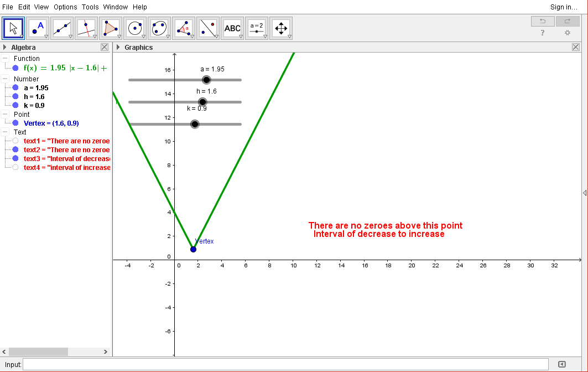Click the Input bar field
Screen dimensions: 588x372
[286, 364]
